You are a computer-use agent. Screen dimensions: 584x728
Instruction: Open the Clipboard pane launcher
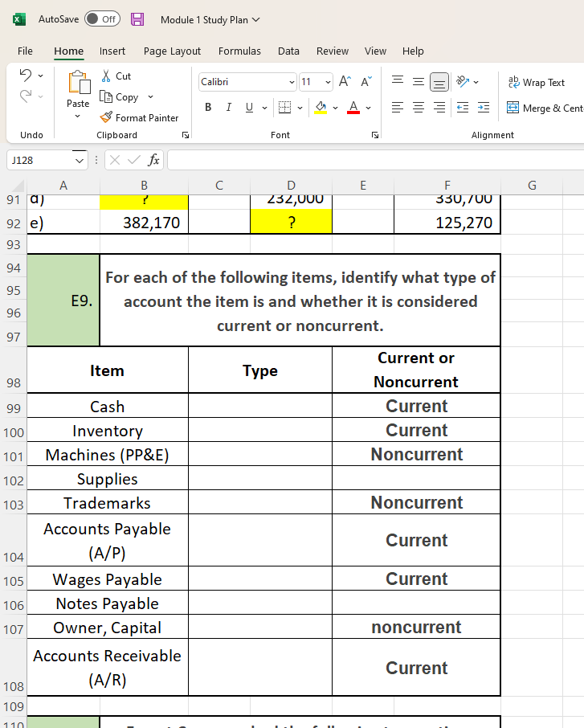[x=186, y=135]
